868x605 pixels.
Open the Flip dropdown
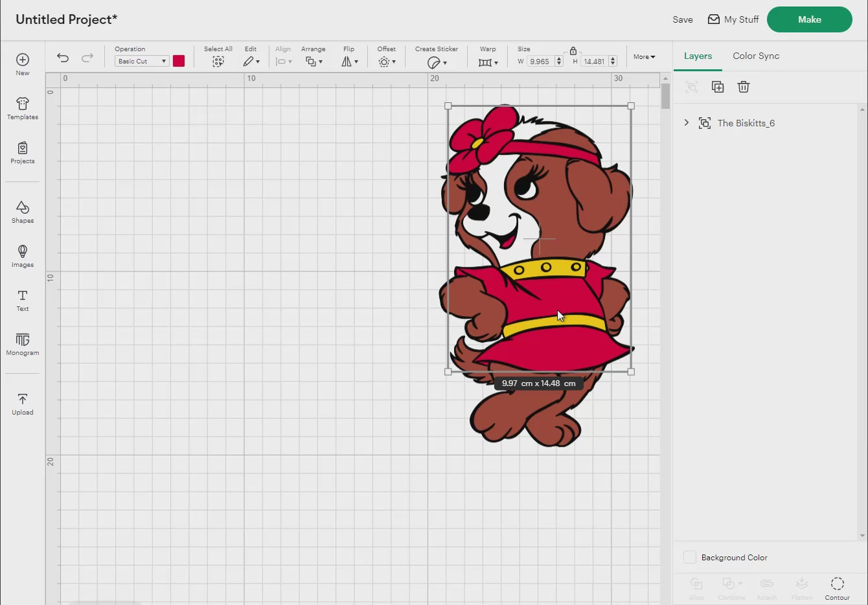coord(350,62)
